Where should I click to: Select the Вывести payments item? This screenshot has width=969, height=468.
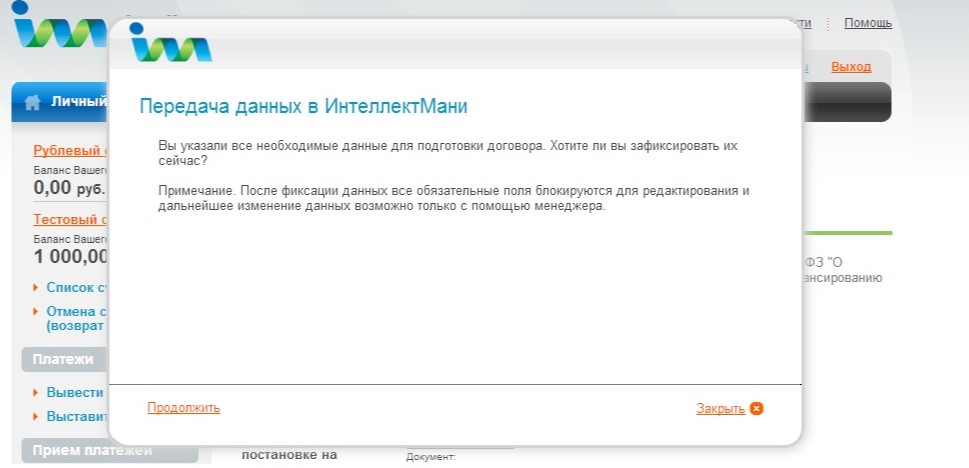75,393
